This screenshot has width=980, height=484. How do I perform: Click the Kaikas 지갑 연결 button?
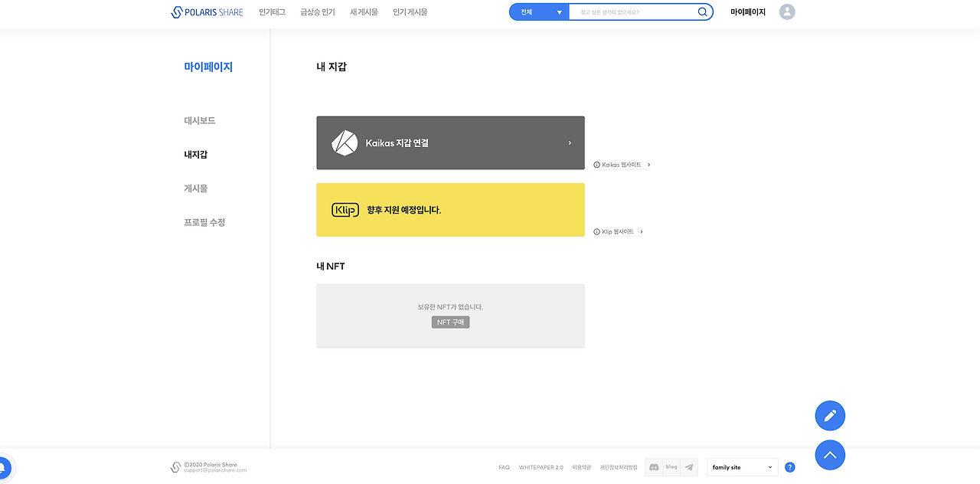click(x=450, y=143)
